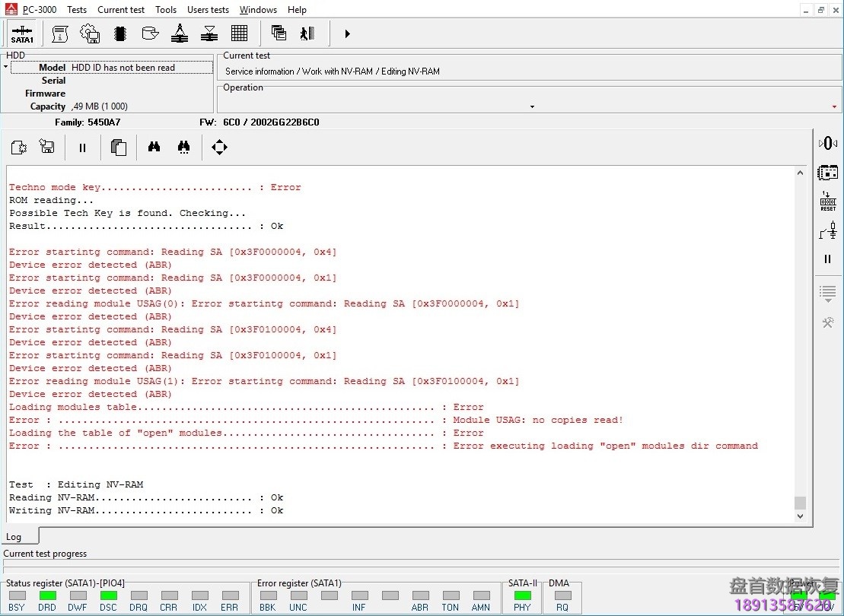Expand the red arrow at Operation panel's right edge

(834, 106)
